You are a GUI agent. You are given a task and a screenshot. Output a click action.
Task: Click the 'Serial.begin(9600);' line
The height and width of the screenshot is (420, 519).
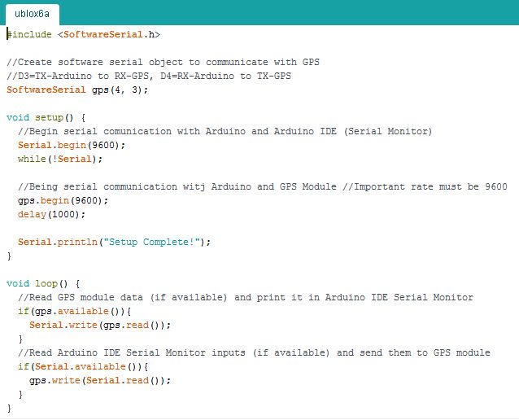[72, 146]
